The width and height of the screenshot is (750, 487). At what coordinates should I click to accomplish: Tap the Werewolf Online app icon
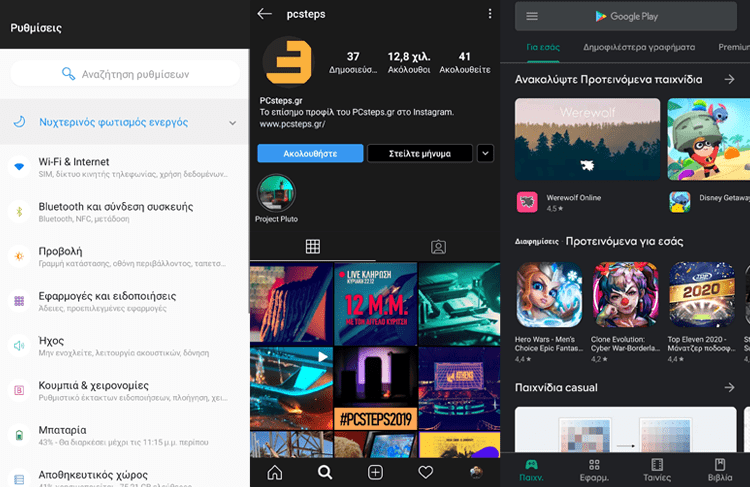[x=527, y=202]
